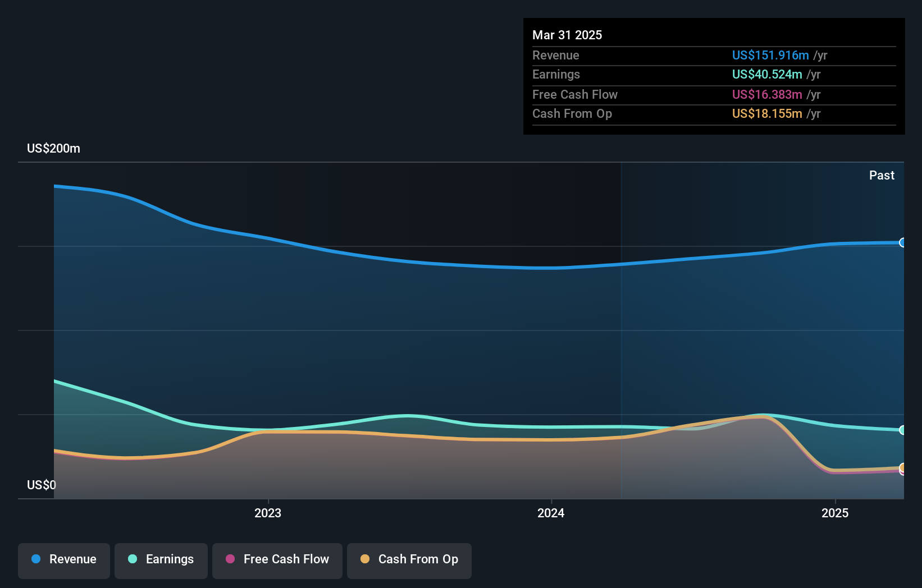Click the US$0 y-axis label
922x588 pixels.
[42, 485]
